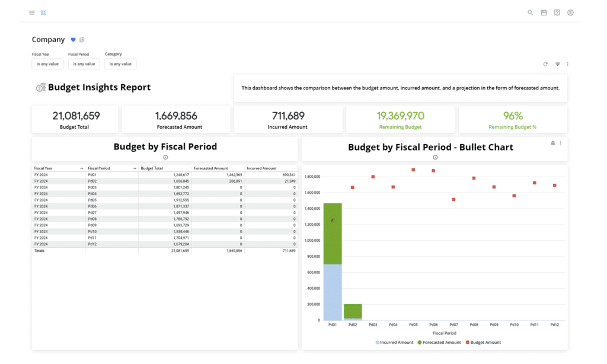Open the user account profile icon
The height and width of the screenshot is (364, 607).
click(x=570, y=12)
